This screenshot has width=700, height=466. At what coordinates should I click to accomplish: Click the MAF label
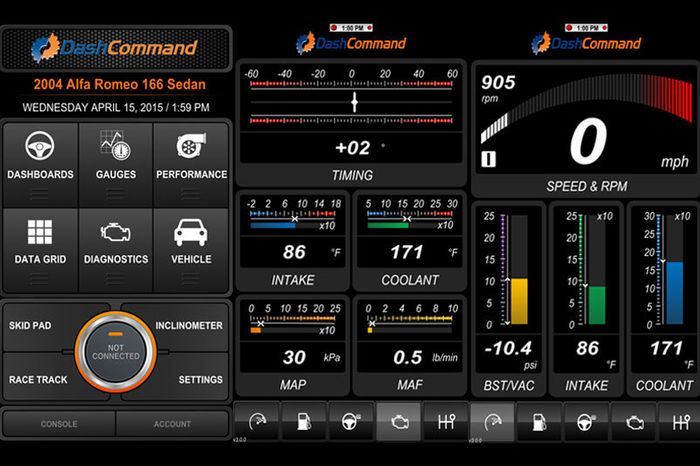[410, 385]
